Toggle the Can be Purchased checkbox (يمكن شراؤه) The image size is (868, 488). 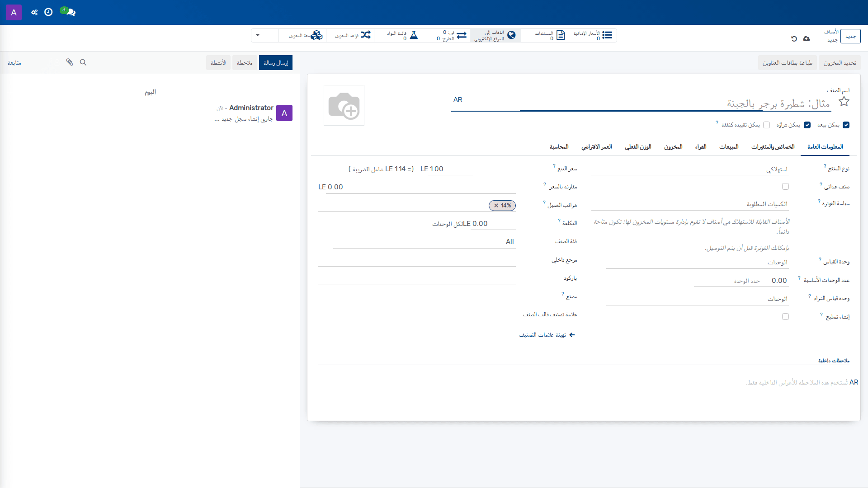tap(807, 125)
